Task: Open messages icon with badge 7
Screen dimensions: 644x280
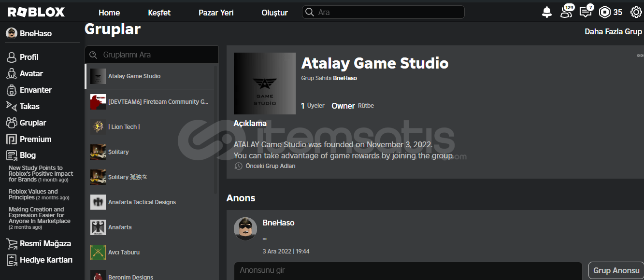Action: coord(586,12)
